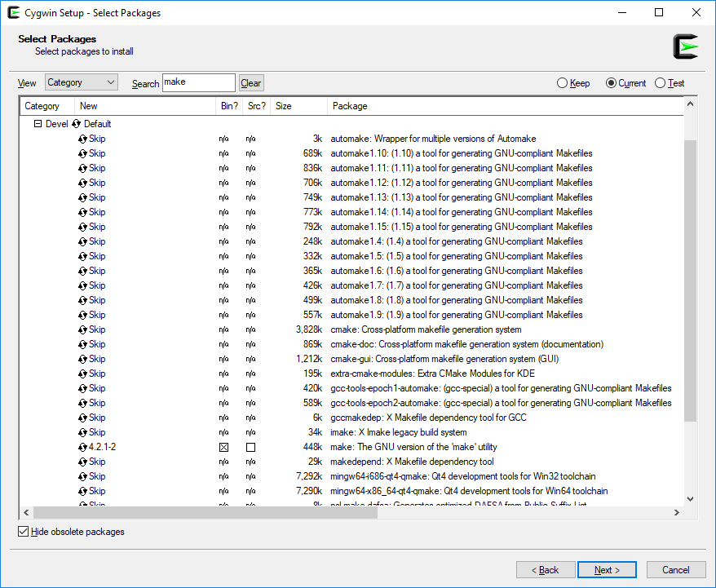
Task: Cycle the make 4.2.1-2 version selection
Action: [x=82, y=448]
